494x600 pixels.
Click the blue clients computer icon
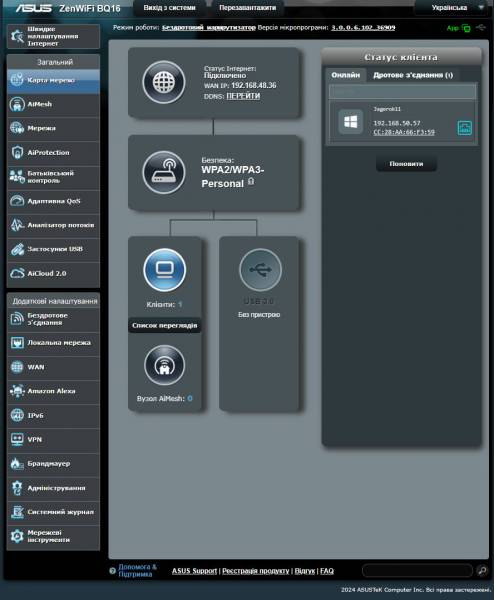[x=165, y=270]
